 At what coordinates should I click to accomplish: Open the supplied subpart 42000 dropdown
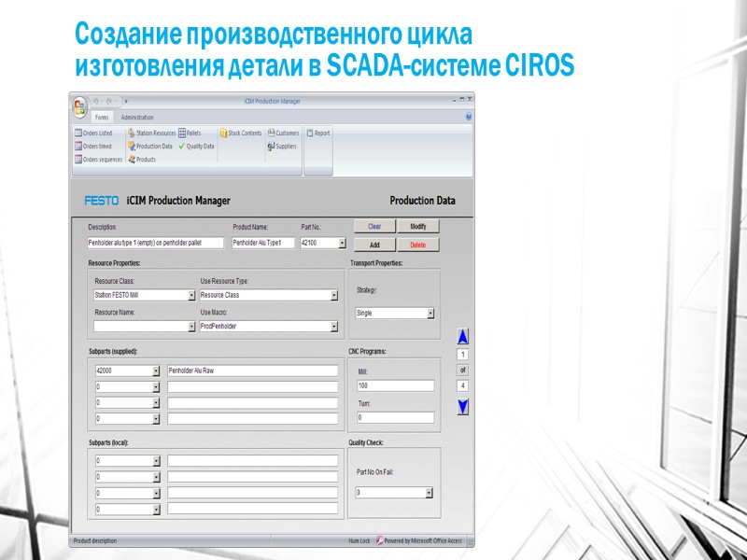[156, 371]
